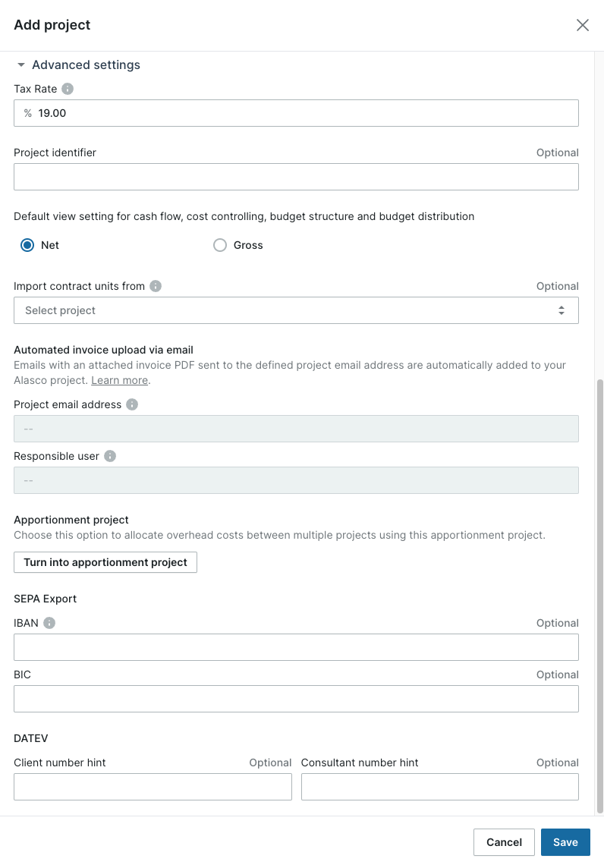The width and height of the screenshot is (604, 868).
Task: Click into the Project identifier field
Action: 296,177
